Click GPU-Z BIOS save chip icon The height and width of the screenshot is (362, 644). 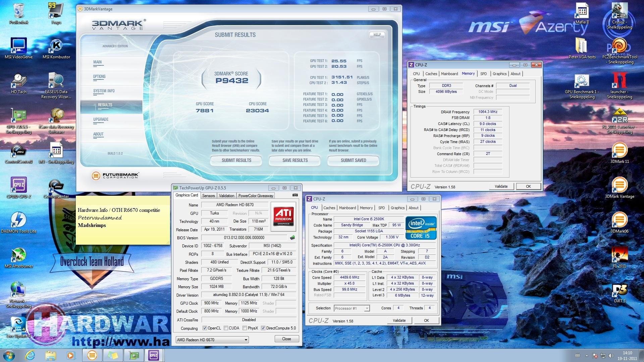292,238
